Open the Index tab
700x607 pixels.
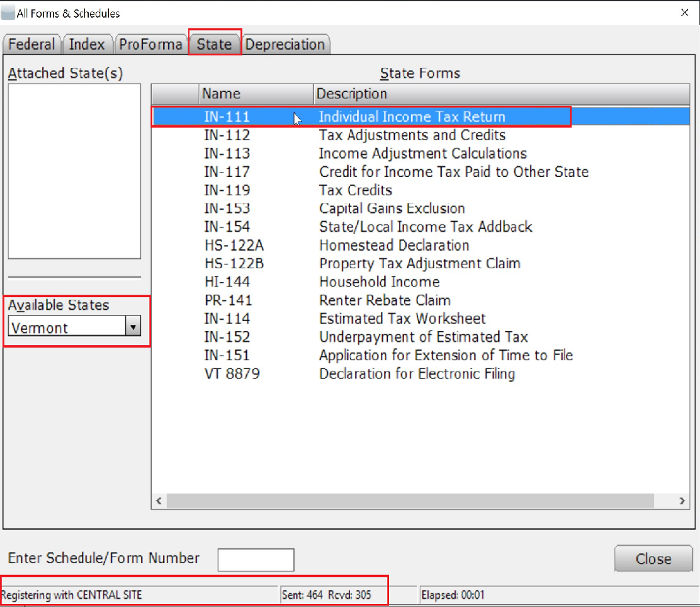(x=87, y=45)
